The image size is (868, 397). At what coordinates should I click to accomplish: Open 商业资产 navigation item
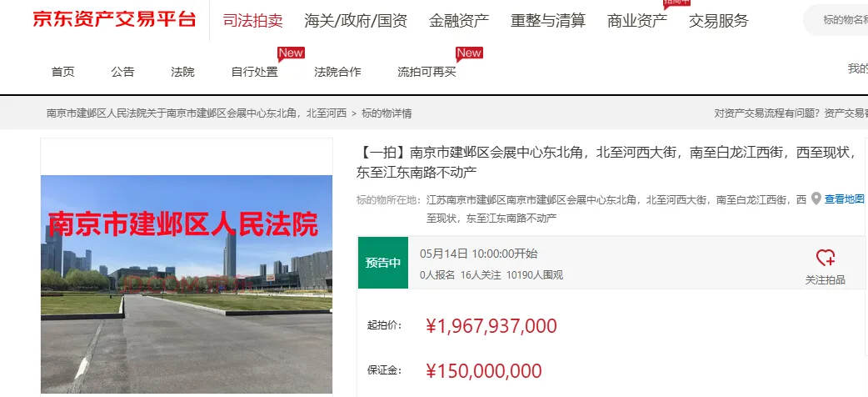click(x=637, y=21)
